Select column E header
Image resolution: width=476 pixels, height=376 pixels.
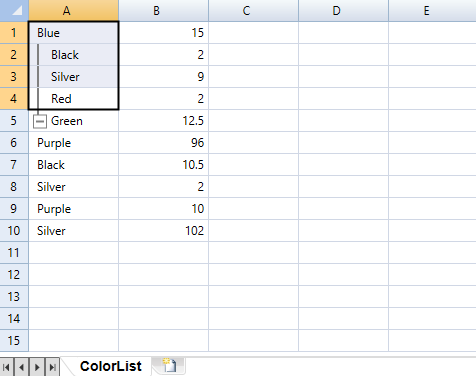[x=432, y=10]
